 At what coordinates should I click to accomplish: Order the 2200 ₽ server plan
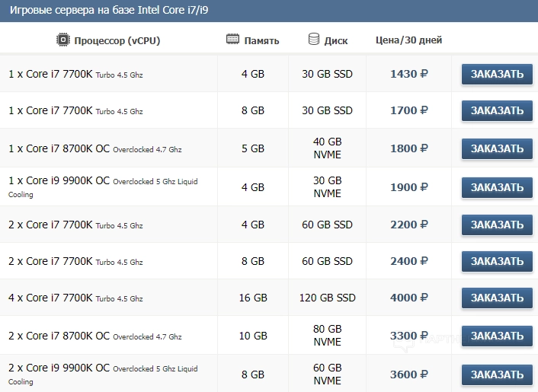click(497, 225)
